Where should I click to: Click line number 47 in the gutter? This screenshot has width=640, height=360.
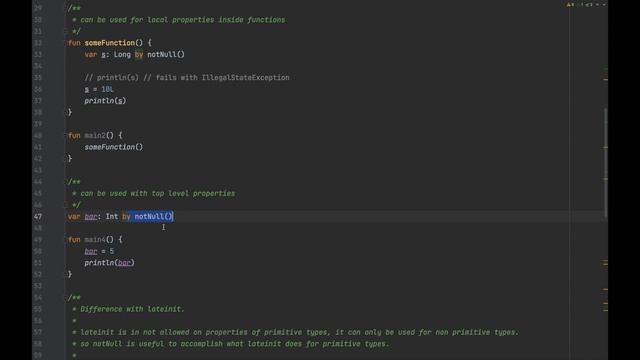tap(38, 216)
